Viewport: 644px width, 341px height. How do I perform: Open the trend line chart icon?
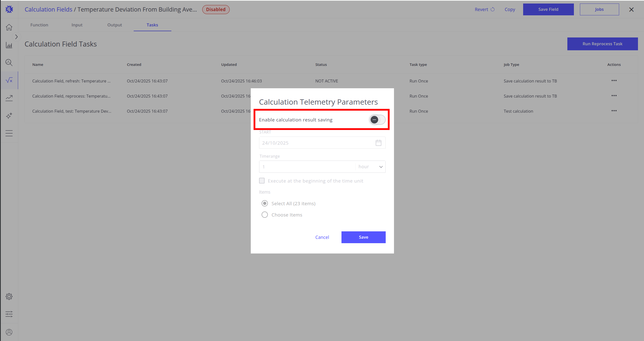(x=9, y=98)
